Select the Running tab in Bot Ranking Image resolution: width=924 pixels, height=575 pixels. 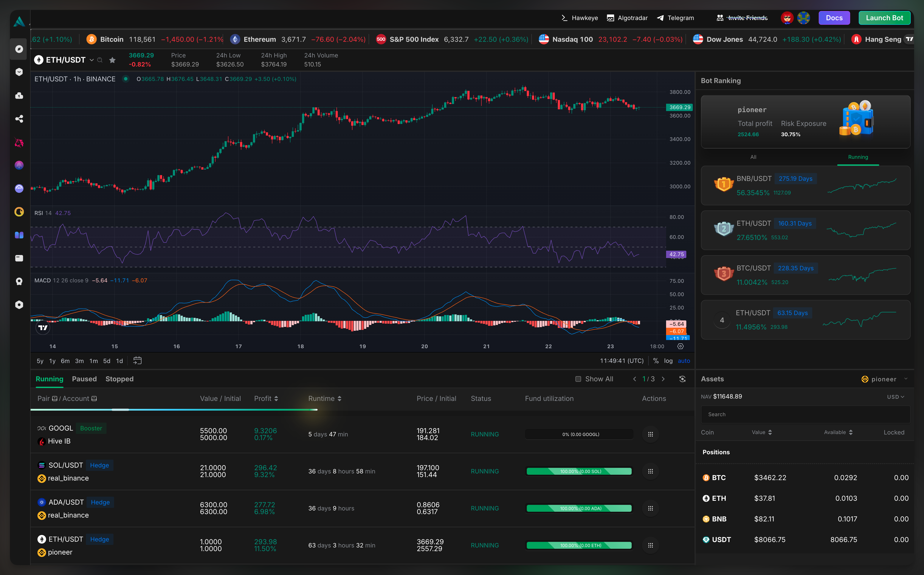858,157
